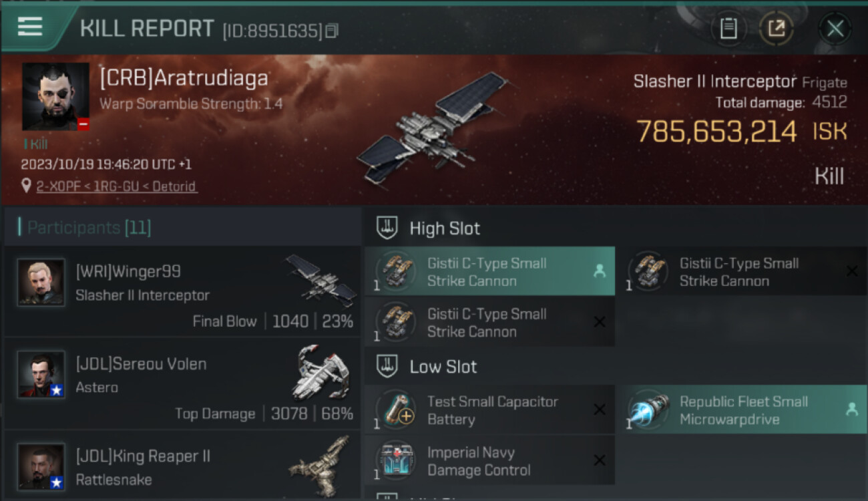Click the clipboard copy report icon
The image size is (868, 501).
(728, 29)
